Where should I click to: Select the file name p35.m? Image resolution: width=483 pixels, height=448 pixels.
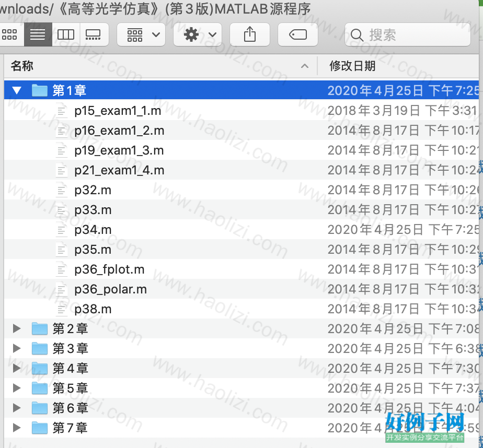pyautogui.click(x=93, y=250)
